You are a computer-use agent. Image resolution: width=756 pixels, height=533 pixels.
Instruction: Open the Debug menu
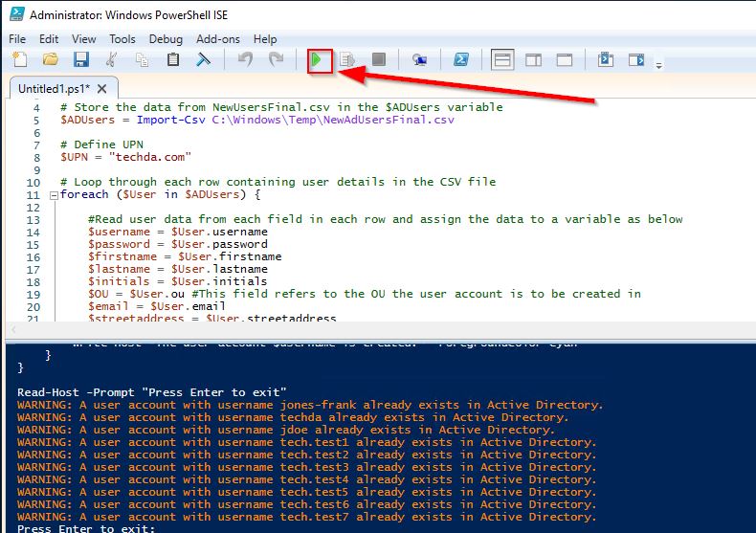click(x=166, y=39)
